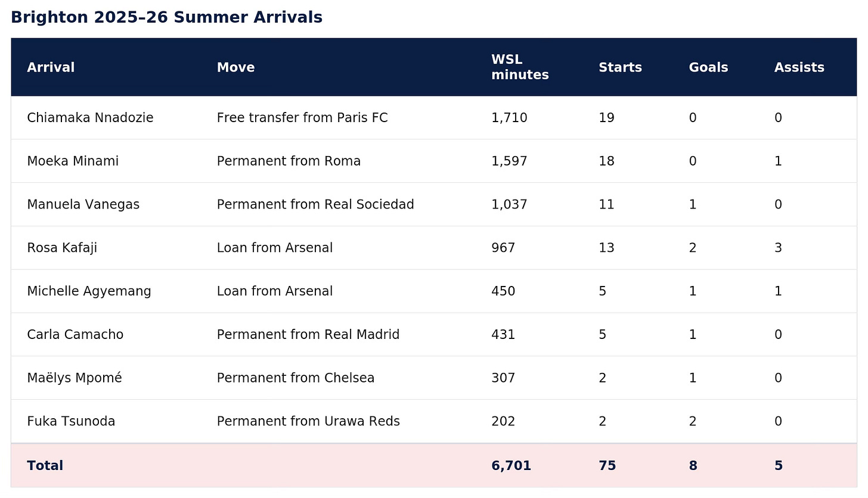The width and height of the screenshot is (868, 498).
Task: Select the 6,701 total minutes cell
Action: [x=511, y=466]
